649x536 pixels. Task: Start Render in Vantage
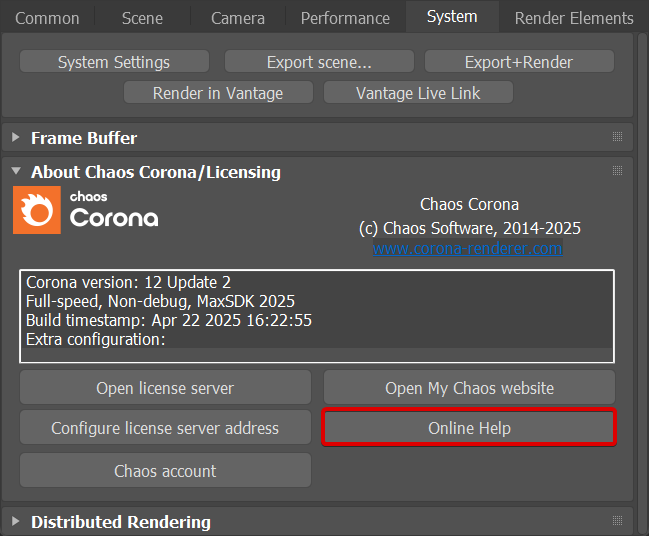[218, 92]
